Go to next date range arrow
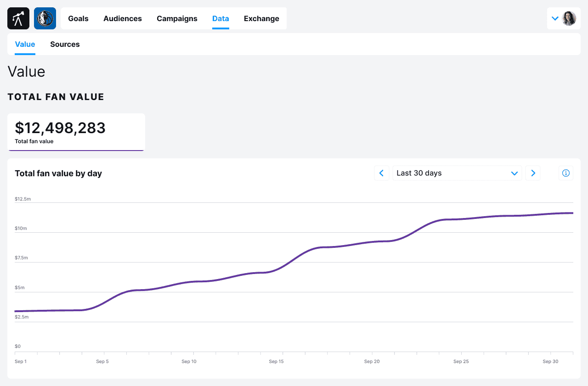 533,173
